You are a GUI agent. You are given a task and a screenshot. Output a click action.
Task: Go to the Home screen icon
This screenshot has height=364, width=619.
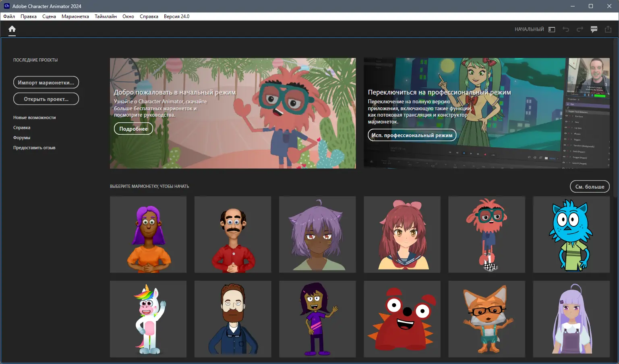tap(12, 29)
